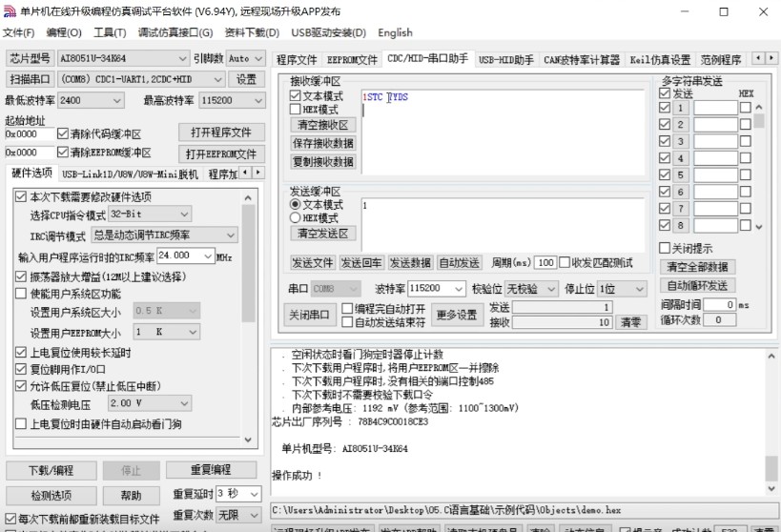Viewport: 781px width, 532px height.
Task: Enable 收发匹配测试 checkbox
Action: point(565,262)
